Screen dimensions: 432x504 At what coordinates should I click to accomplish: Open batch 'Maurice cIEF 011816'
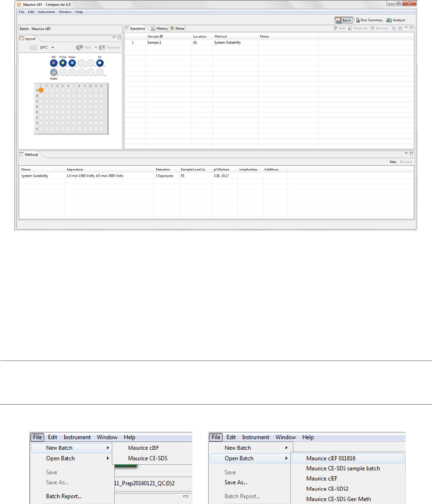pos(348,458)
